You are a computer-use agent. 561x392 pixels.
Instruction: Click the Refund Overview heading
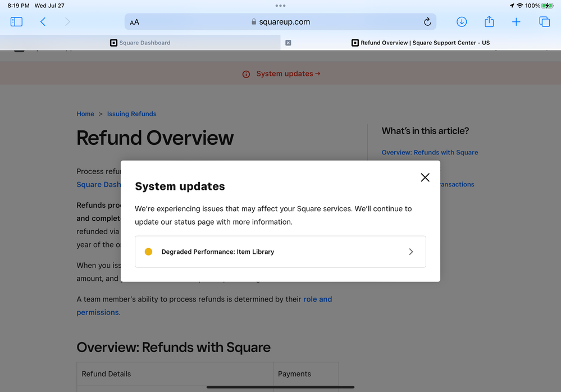pyautogui.click(x=155, y=138)
